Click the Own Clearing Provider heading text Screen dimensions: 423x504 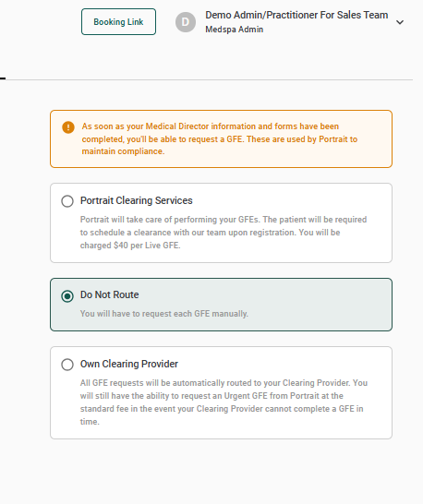click(129, 364)
